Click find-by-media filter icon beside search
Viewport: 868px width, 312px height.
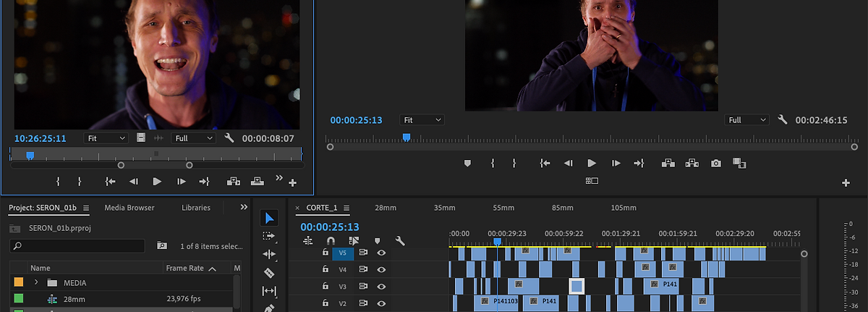click(x=162, y=246)
